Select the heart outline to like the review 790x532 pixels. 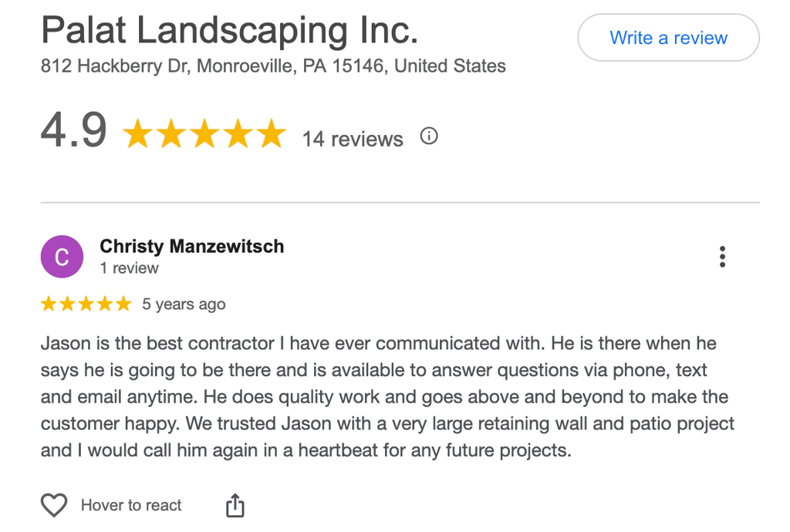[53, 504]
